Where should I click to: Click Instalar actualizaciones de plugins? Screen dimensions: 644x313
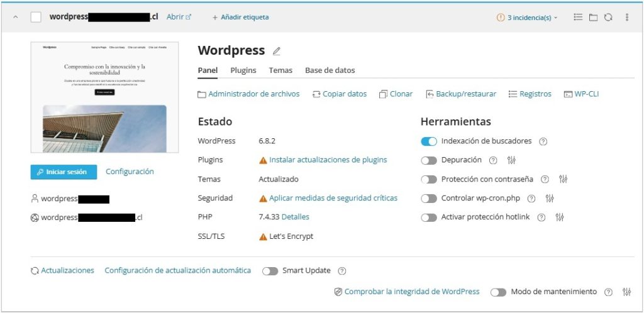point(328,160)
